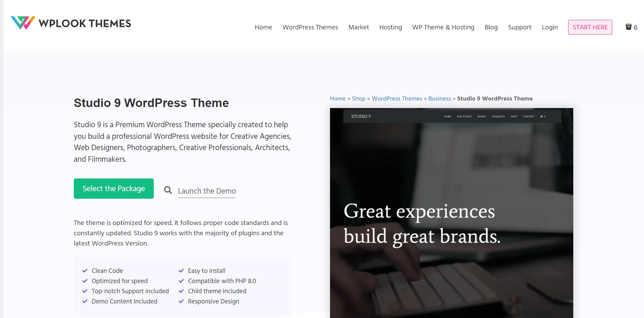Click the current breadcrumb Studio 9 WordPress Theme

(495, 98)
